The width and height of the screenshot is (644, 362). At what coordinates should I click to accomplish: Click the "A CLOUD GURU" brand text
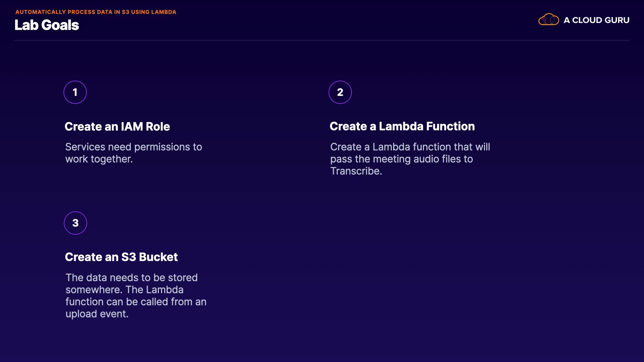[x=596, y=20]
